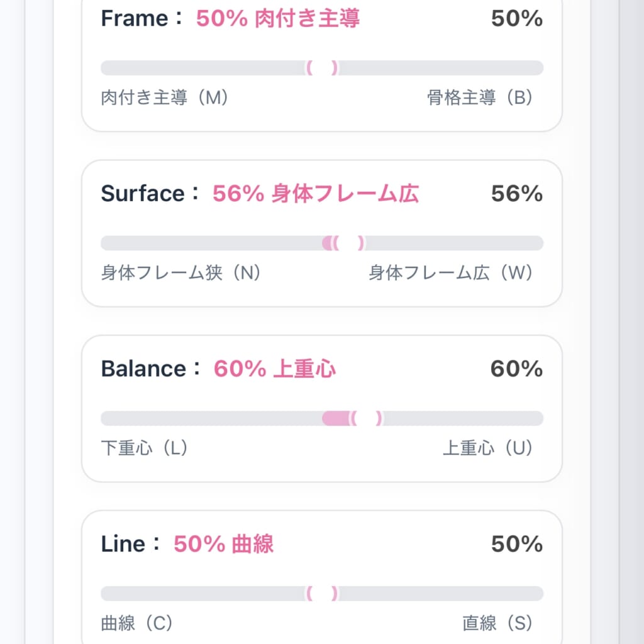This screenshot has width=644, height=644.
Task: Click the Surface heading text
Action: coord(143,194)
